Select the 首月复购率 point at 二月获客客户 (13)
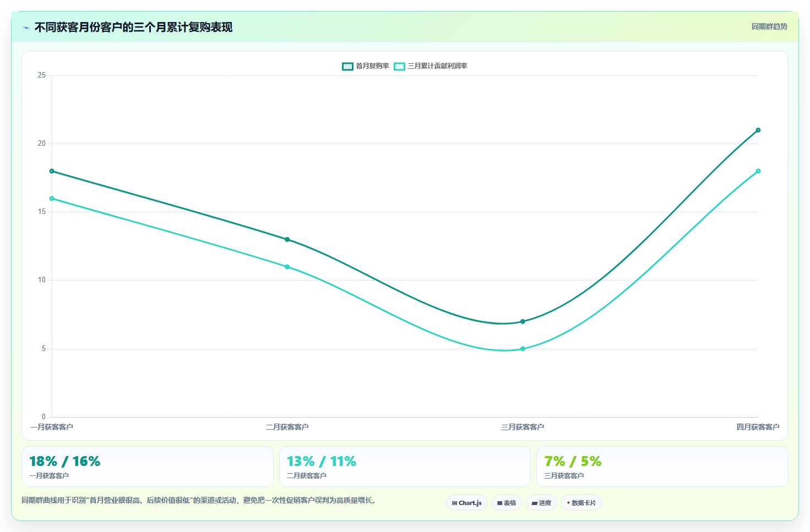Screen dimensions: 810x532 [287, 239]
